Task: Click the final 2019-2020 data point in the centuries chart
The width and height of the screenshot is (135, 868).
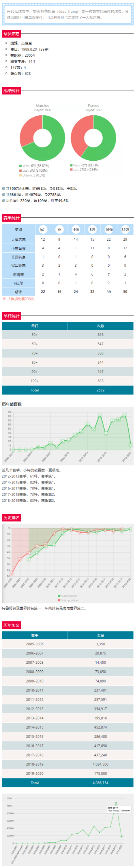Action: [131, 445]
